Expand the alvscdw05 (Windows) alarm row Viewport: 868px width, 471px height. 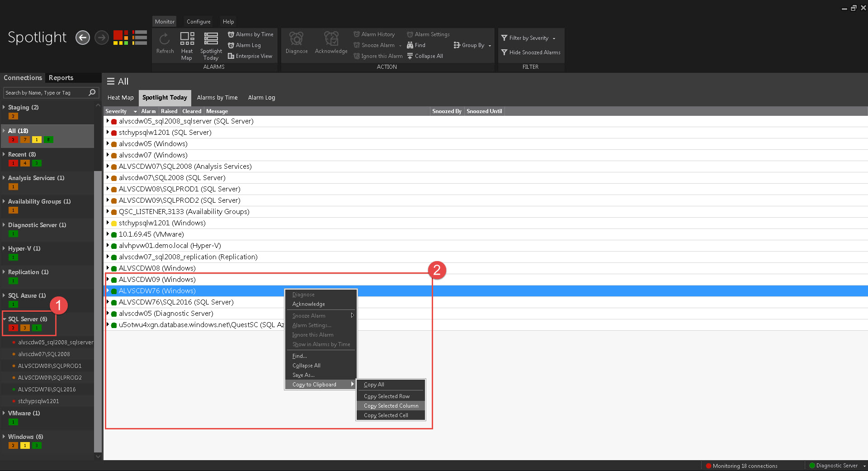click(108, 143)
